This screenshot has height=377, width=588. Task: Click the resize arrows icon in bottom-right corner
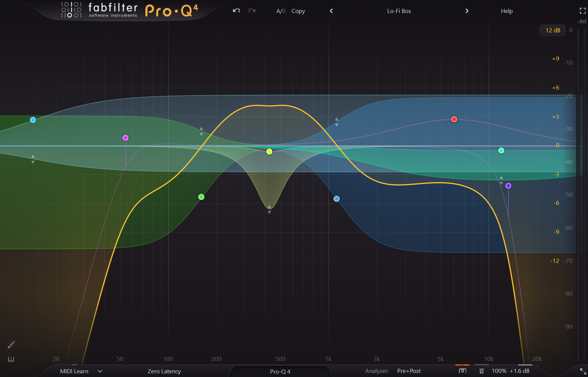coord(583,371)
